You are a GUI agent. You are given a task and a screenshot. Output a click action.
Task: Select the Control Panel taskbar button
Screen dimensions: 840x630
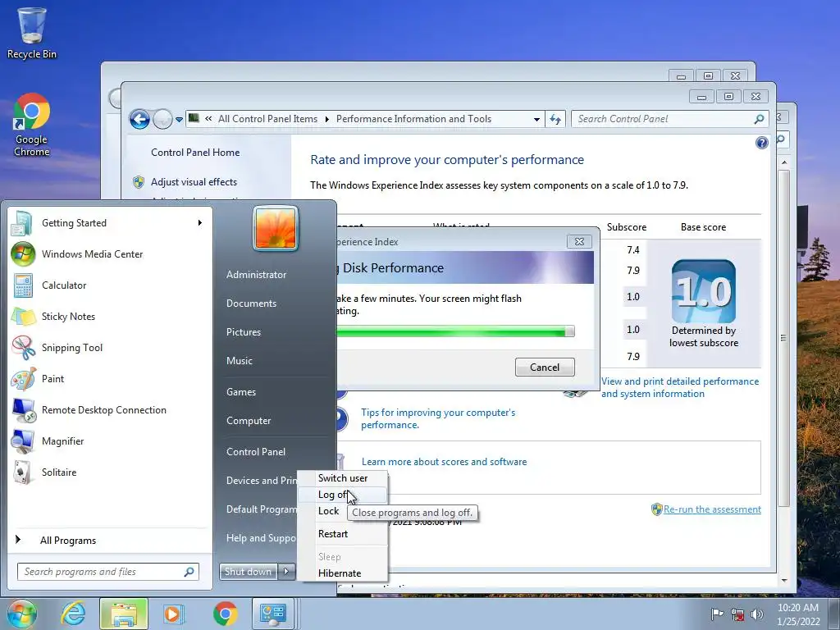point(272,614)
